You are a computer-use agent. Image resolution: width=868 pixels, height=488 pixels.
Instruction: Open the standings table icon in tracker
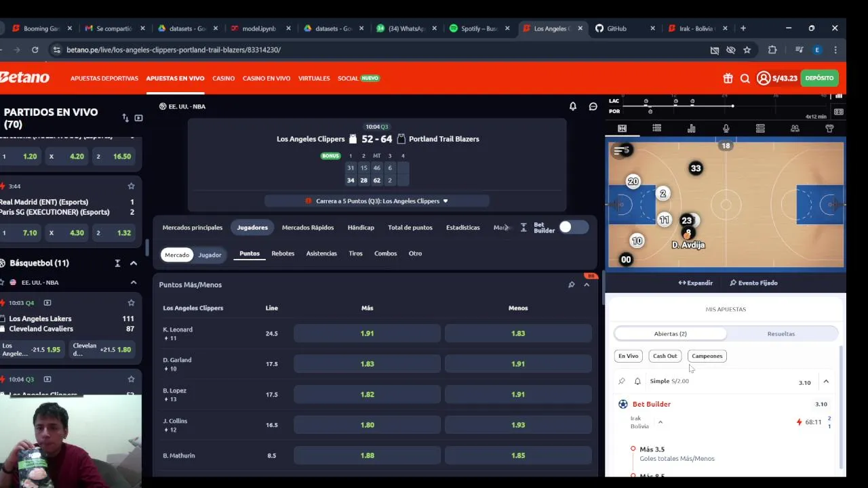[x=760, y=128]
